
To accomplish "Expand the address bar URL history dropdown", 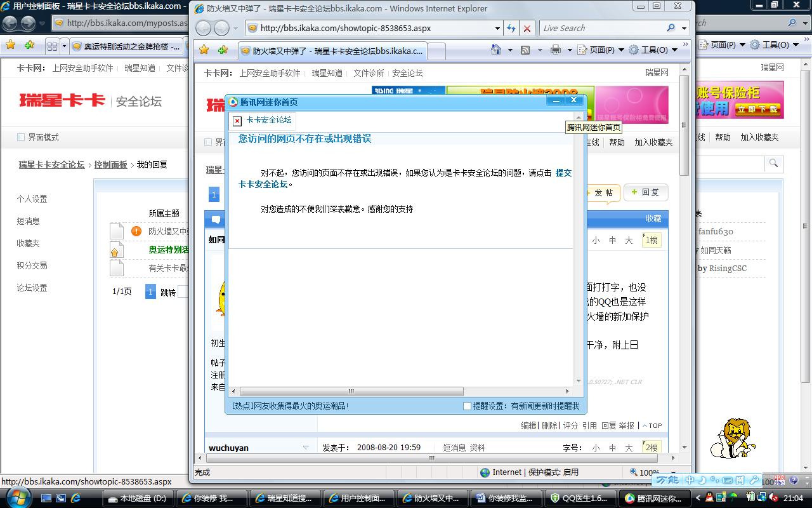I will pyautogui.click(x=497, y=28).
